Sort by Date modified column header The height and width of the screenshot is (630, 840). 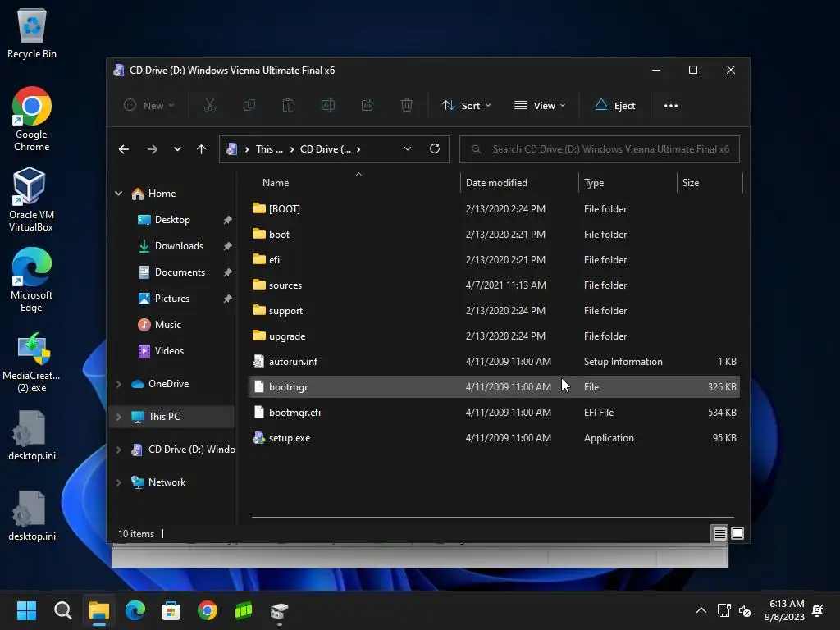[x=496, y=183]
